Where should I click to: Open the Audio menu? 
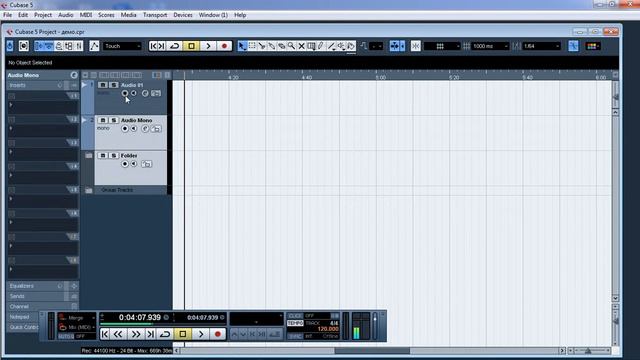coord(66,15)
